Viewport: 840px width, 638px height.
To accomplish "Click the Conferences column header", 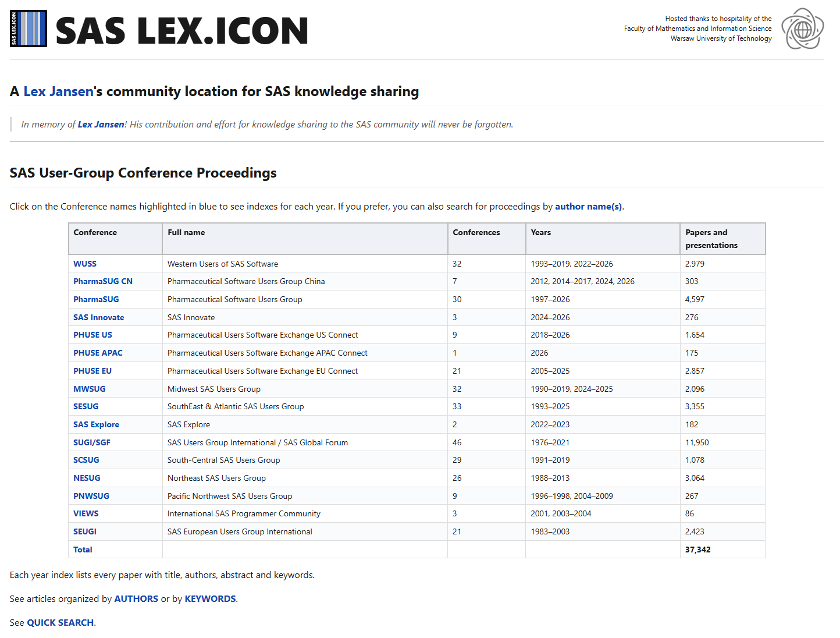I will click(x=487, y=239).
